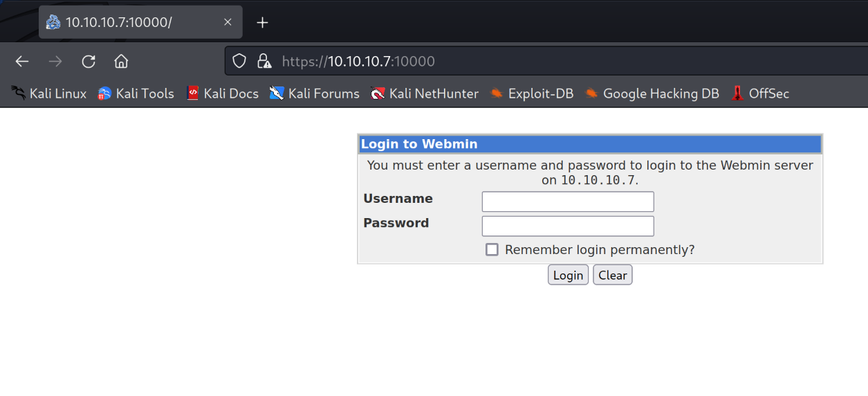The height and width of the screenshot is (396, 868).
Task: Click the browser back arrow
Action: coord(22,62)
